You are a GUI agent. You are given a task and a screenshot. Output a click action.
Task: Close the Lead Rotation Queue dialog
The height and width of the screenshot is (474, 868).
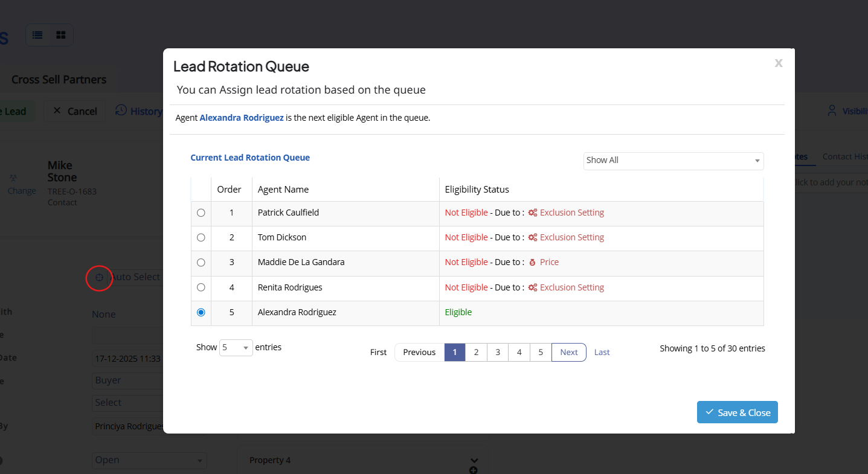point(779,63)
